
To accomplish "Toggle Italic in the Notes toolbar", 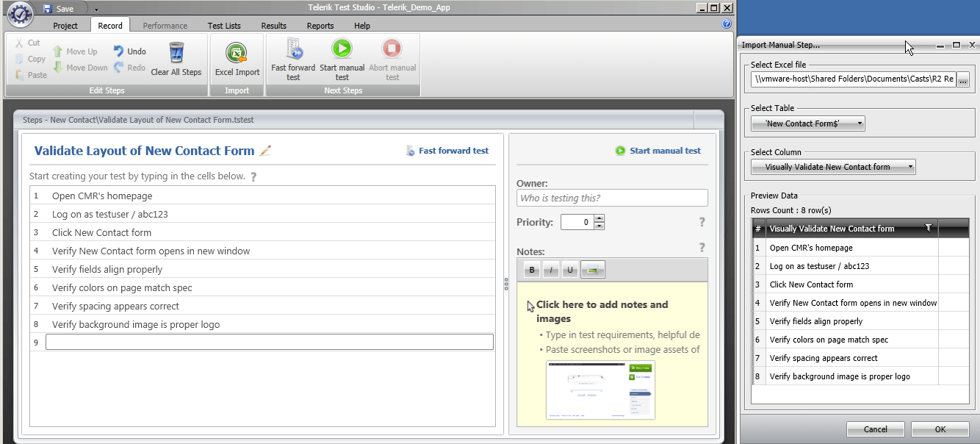I will [551, 271].
